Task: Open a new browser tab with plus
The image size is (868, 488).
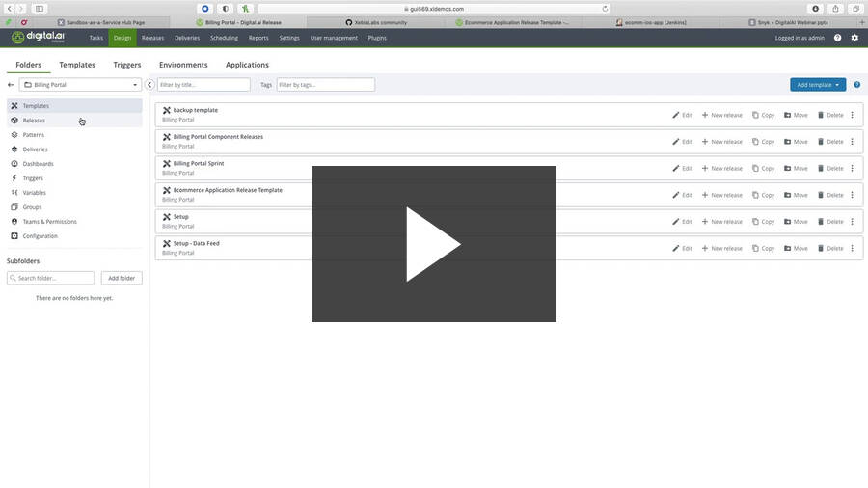Action: pos(862,23)
